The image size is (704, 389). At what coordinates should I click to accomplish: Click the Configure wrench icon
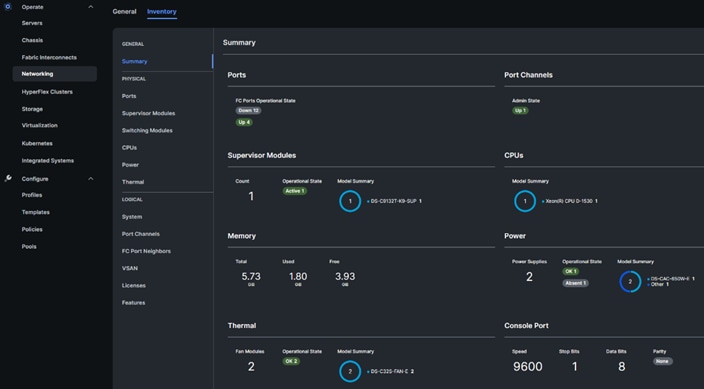[8, 178]
